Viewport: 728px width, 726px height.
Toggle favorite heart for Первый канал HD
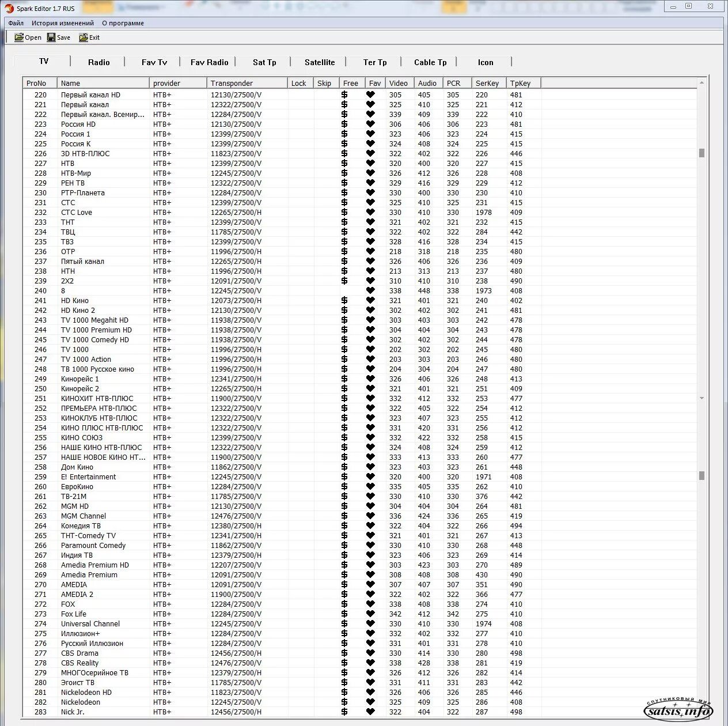pyautogui.click(x=370, y=94)
